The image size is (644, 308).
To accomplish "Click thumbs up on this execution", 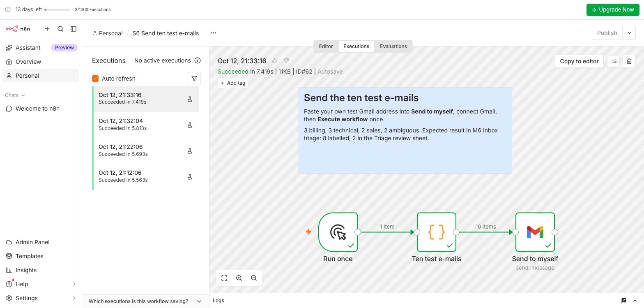I will pyautogui.click(x=275, y=60).
